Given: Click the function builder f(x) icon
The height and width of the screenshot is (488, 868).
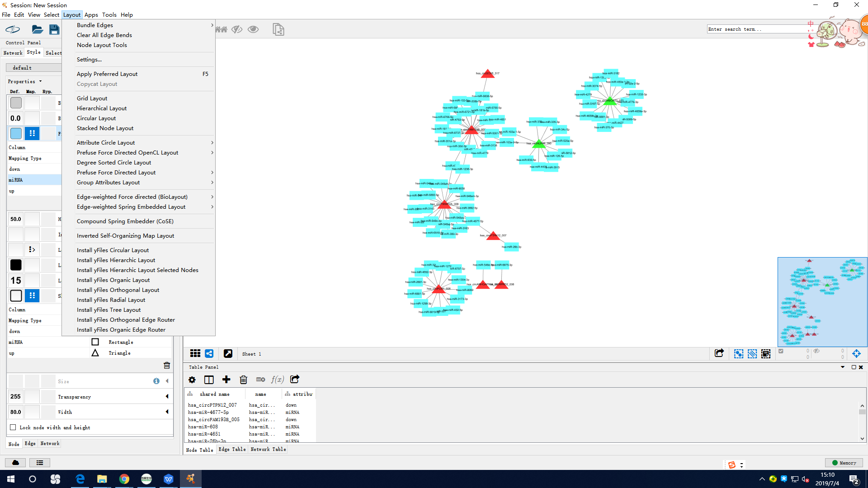Looking at the screenshot, I should (x=277, y=380).
